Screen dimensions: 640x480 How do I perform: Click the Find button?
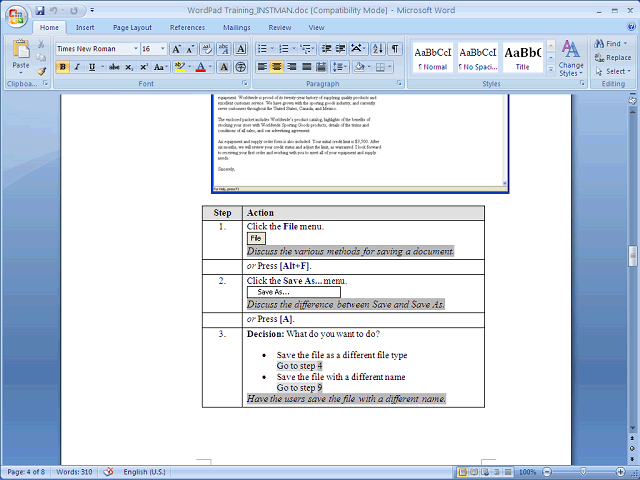611,44
